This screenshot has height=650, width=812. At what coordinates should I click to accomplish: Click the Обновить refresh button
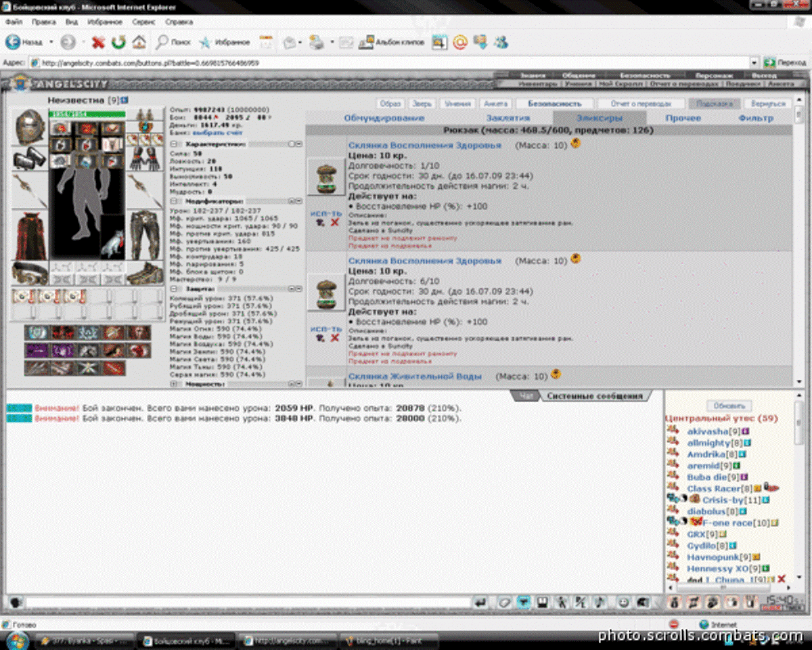tap(729, 406)
